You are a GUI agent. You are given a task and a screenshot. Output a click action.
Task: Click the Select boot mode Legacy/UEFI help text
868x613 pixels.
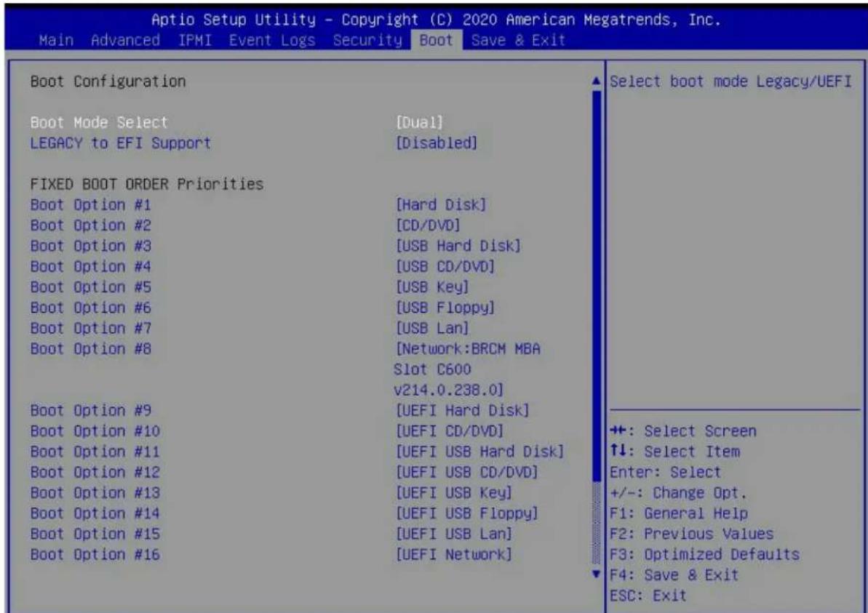[x=730, y=82]
